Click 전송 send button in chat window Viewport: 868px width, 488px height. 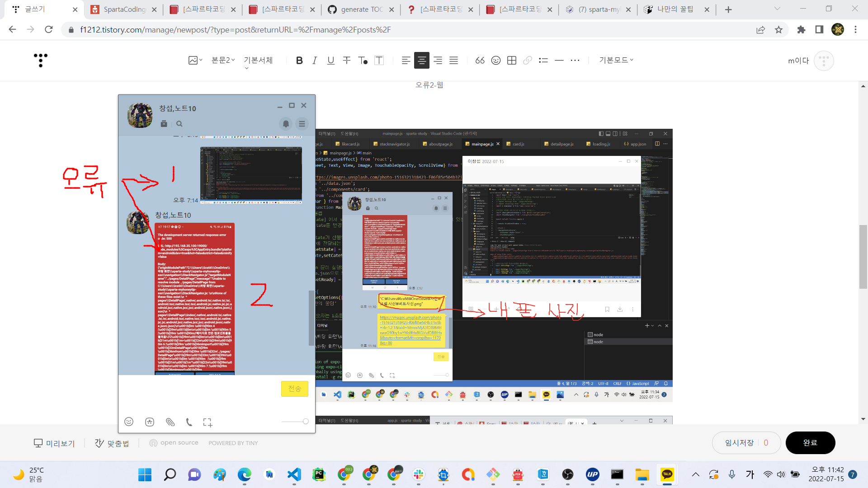[x=294, y=389]
